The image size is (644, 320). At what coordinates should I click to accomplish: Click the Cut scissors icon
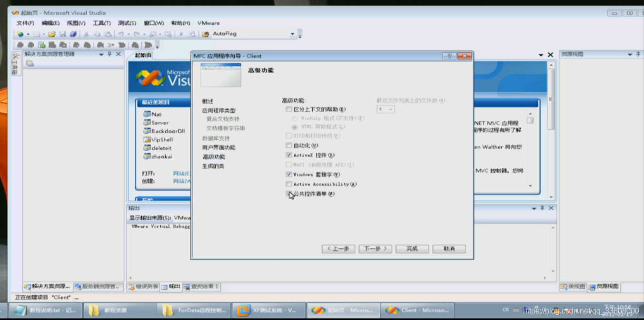(x=86, y=34)
